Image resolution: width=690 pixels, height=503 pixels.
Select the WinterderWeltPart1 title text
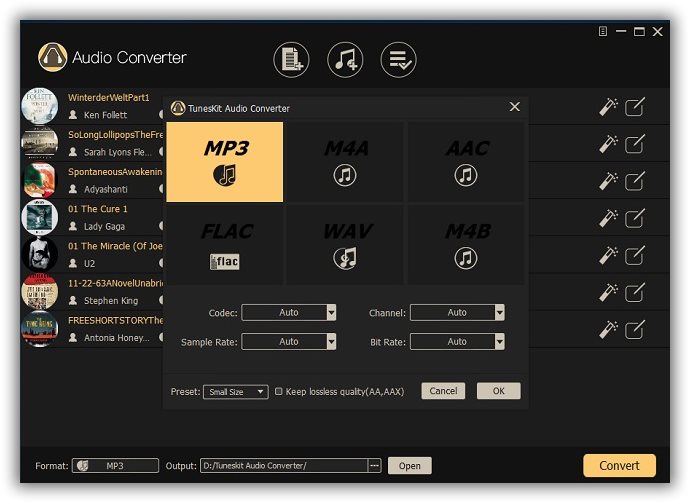109,97
